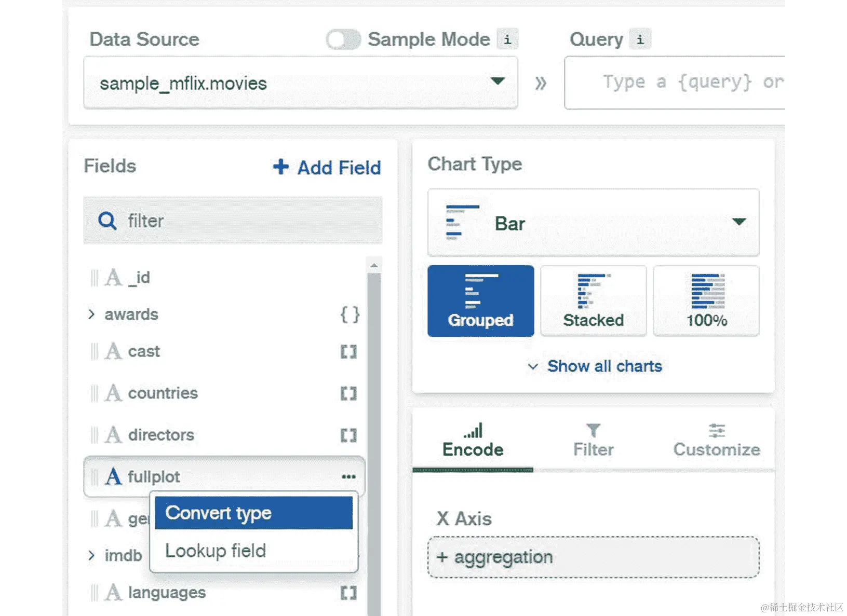Click the search magnifier in fields filter
This screenshot has width=847, height=616.
click(107, 221)
